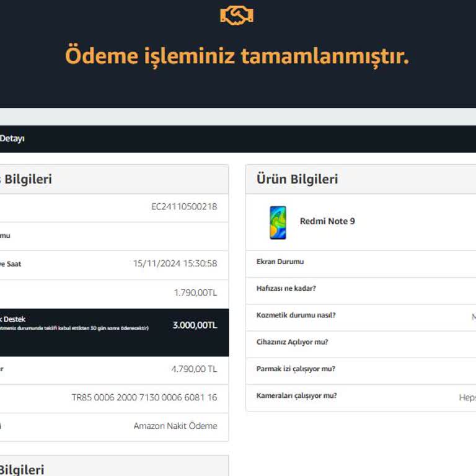
Task: Click the 've Saat' row label
Action: tap(11, 264)
